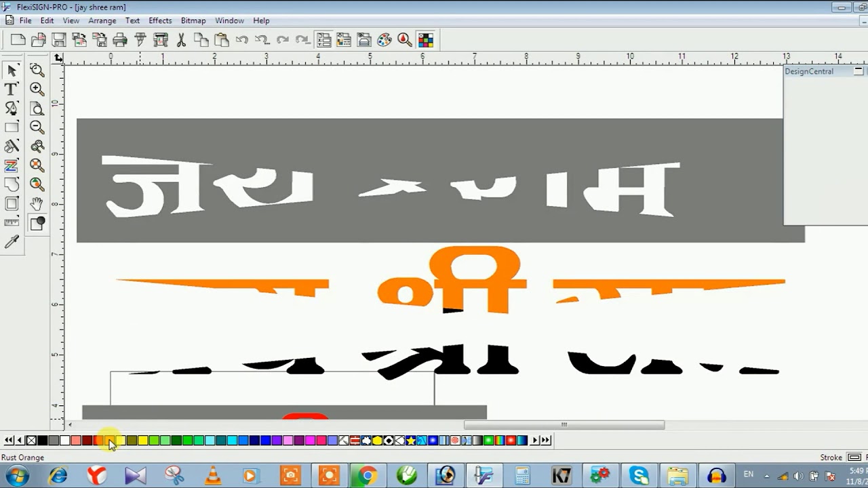
Task: Pick the yellow swatch beside Rust Orange
Action: click(121, 441)
